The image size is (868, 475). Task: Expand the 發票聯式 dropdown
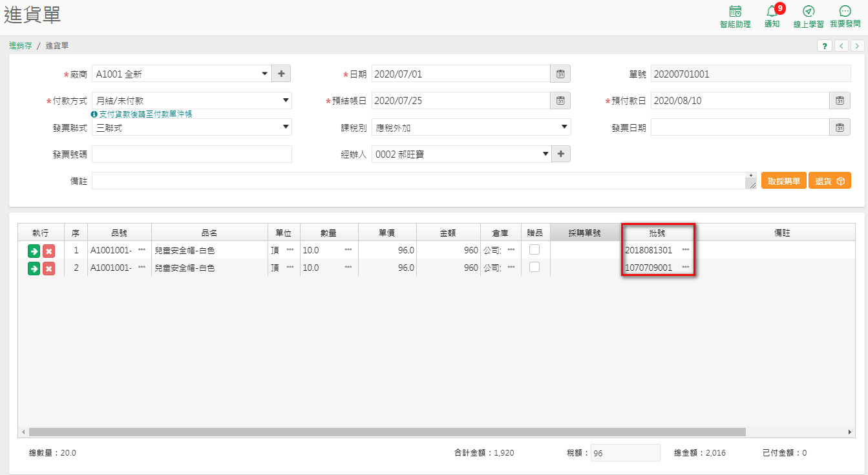tap(286, 127)
